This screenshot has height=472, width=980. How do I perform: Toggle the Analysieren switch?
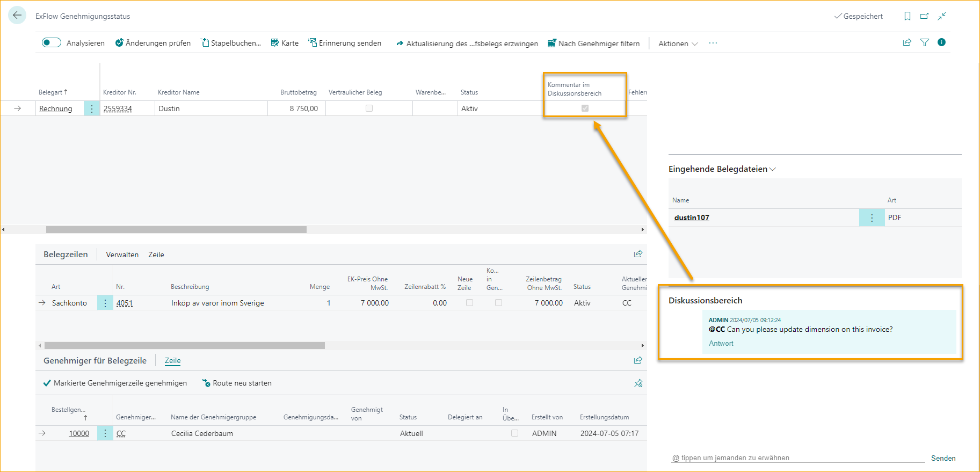(52, 43)
